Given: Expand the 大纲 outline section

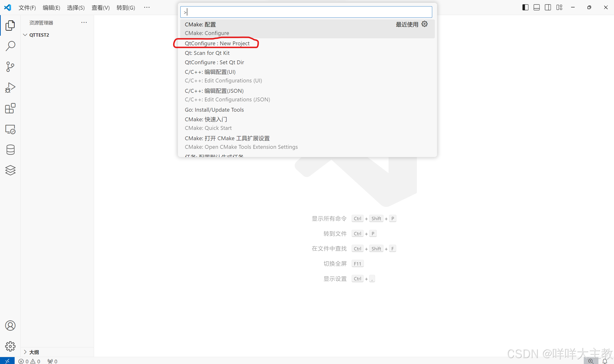Looking at the screenshot, I should point(57,352).
